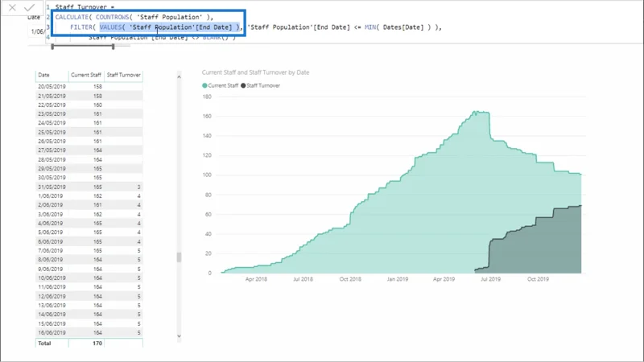Click the CALCULATE function in formula bar

tap(72, 17)
